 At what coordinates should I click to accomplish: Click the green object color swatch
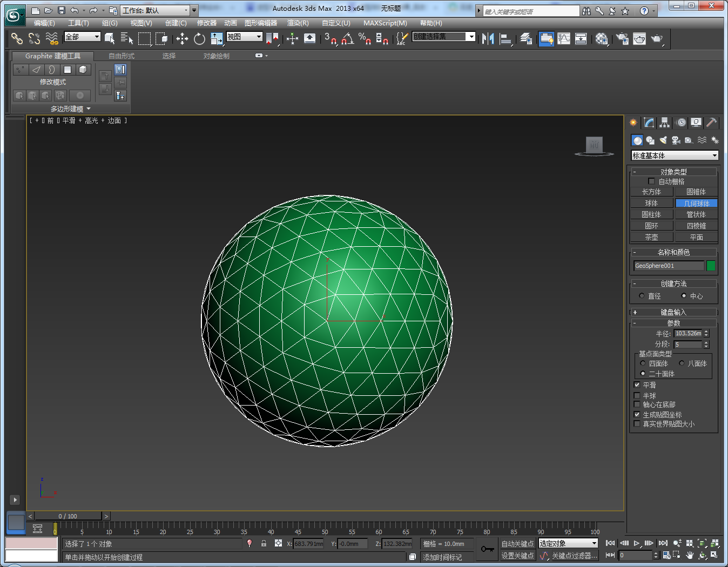(711, 266)
